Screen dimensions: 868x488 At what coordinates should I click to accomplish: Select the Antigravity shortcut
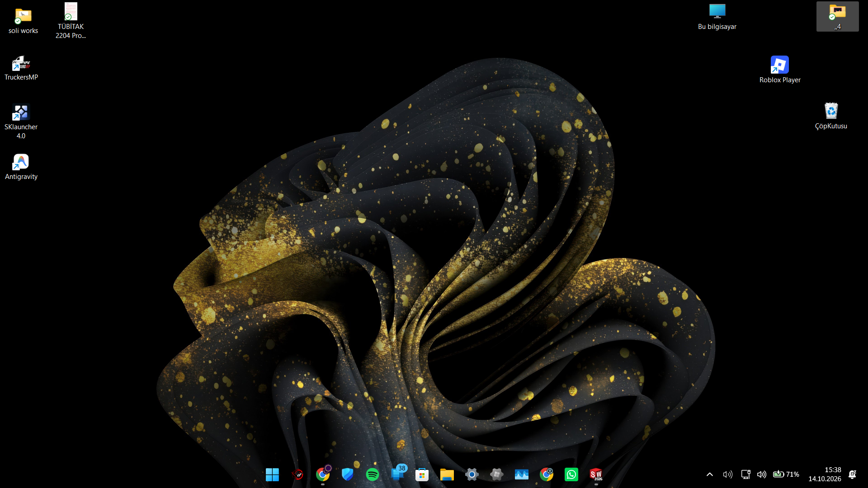(21, 167)
